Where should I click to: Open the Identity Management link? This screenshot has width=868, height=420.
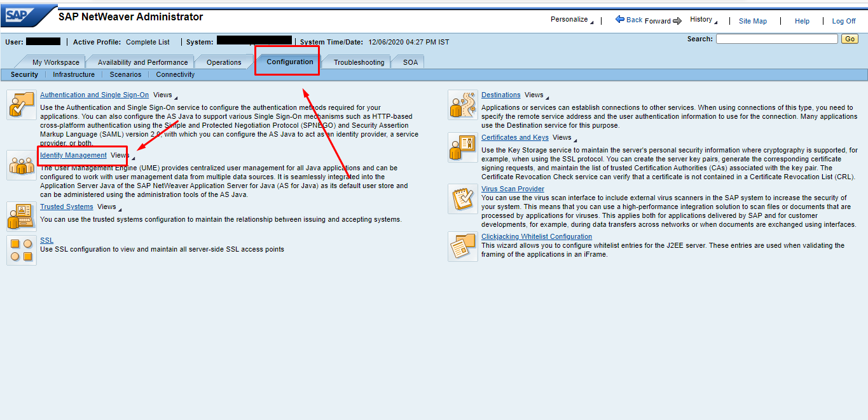coord(73,155)
